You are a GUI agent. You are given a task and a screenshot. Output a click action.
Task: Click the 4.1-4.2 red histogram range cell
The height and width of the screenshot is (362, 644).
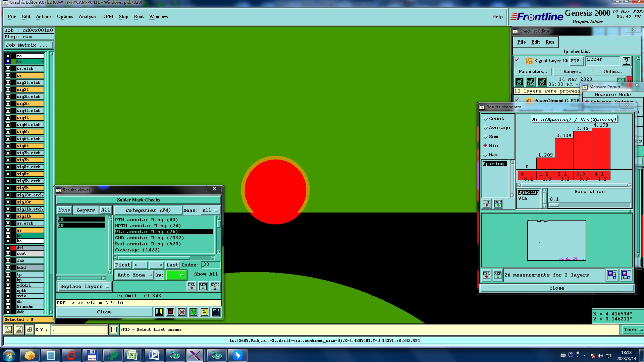click(x=601, y=176)
